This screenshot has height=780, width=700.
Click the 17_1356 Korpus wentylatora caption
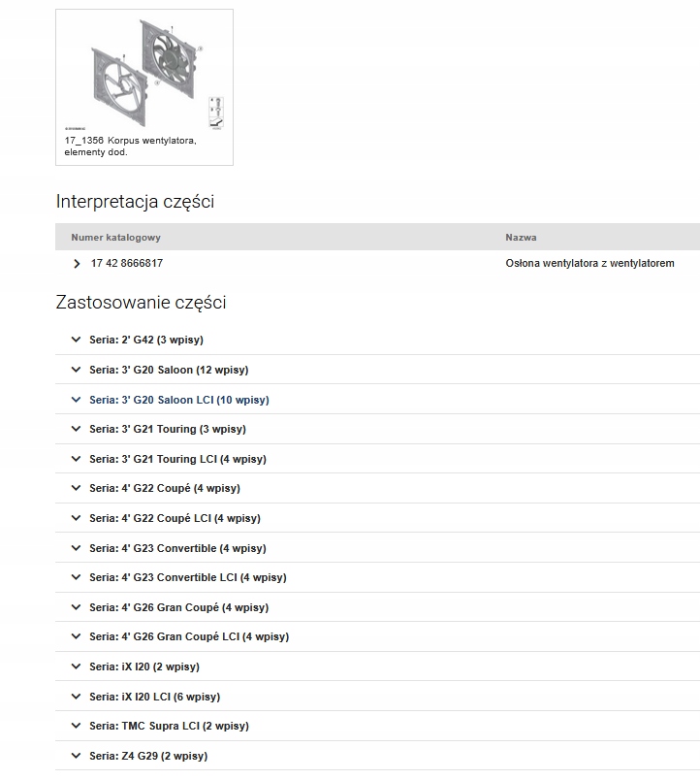130,146
